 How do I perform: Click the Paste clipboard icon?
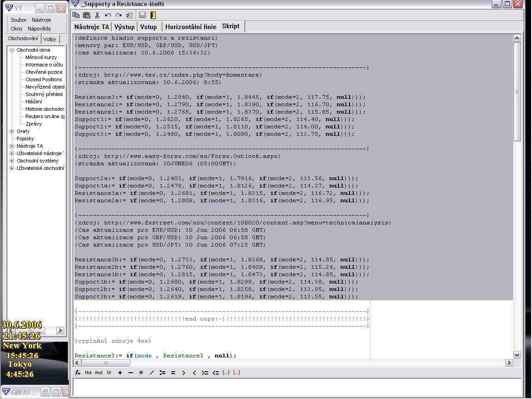click(x=86, y=15)
